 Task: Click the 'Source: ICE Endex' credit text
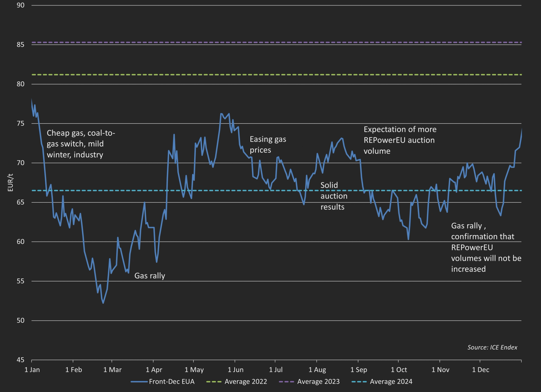point(492,347)
